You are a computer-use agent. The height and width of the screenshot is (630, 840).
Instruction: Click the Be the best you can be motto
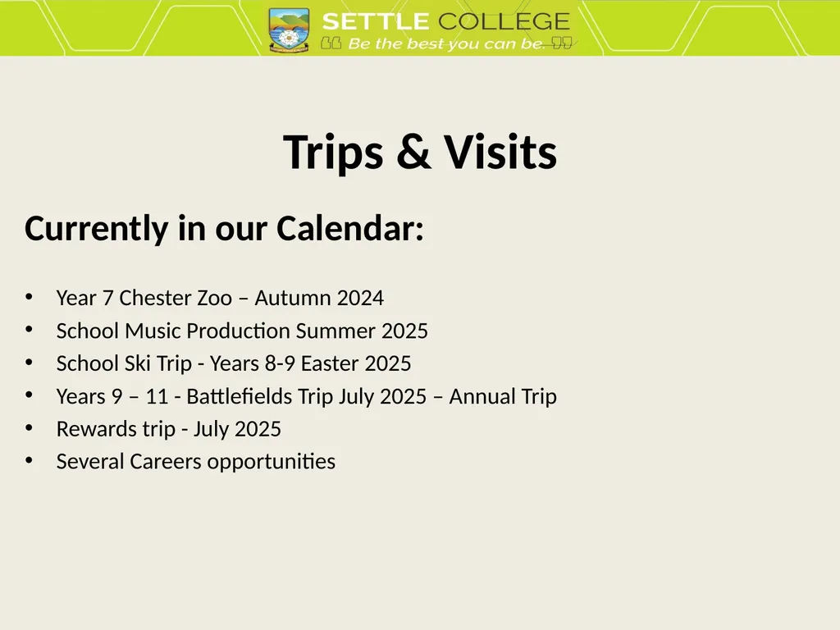click(x=446, y=43)
